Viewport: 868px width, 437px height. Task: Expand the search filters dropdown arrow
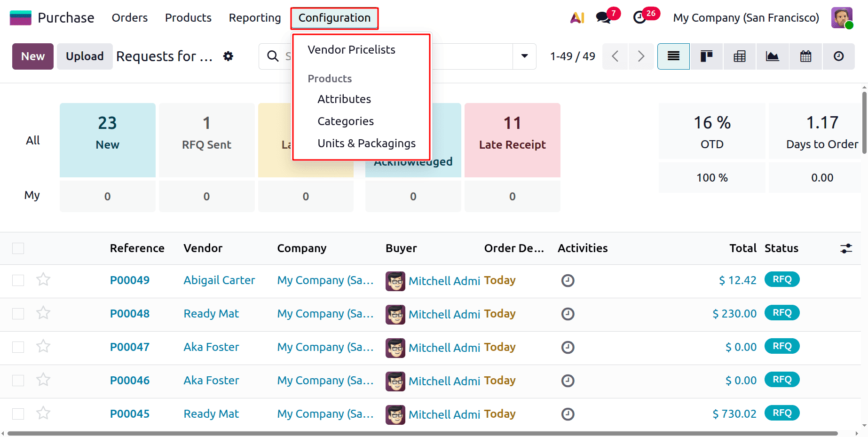[x=524, y=56]
